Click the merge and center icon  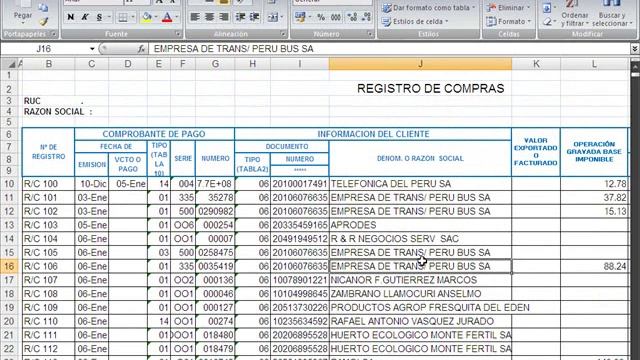coord(272,17)
